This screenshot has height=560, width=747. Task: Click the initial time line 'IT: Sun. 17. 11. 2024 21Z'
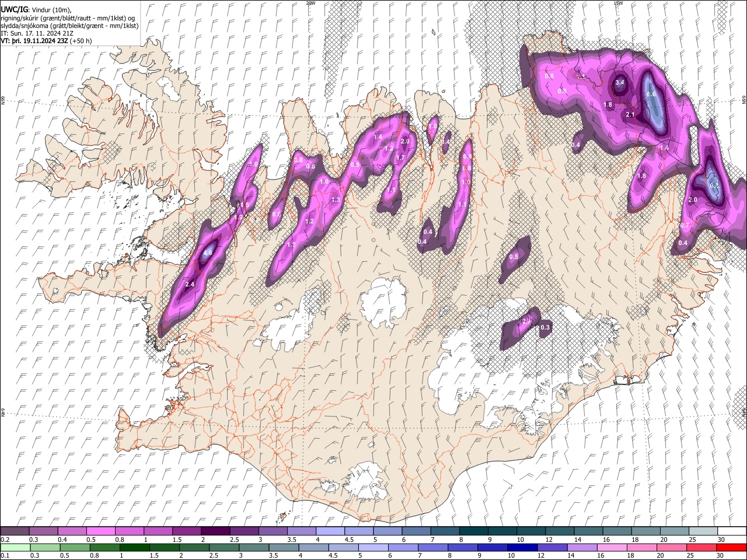(x=37, y=34)
